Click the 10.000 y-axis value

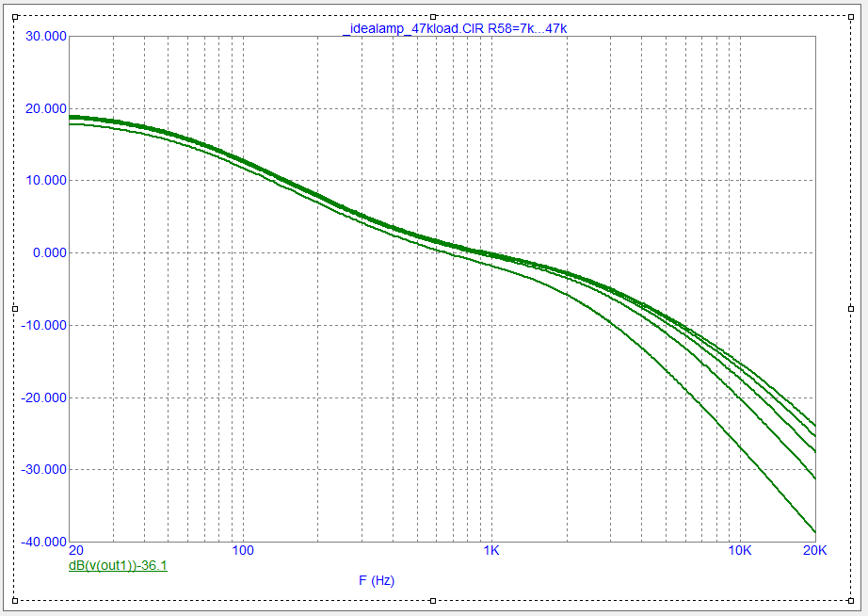[46, 181]
